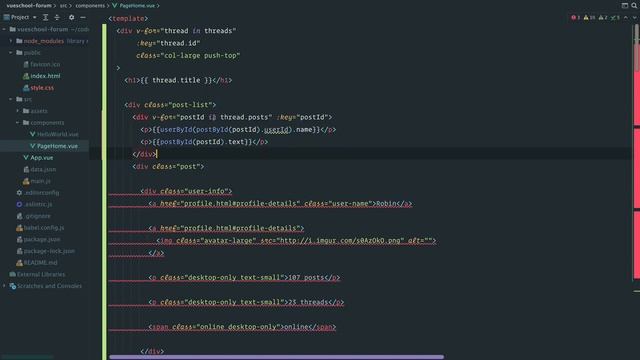The width and height of the screenshot is (640, 360).
Task: Expand all items in the Project panel
Action: coord(45,18)
